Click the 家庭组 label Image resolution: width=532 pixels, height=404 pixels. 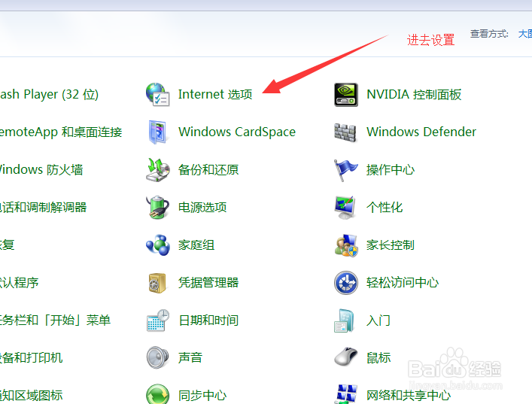[196, 245]
